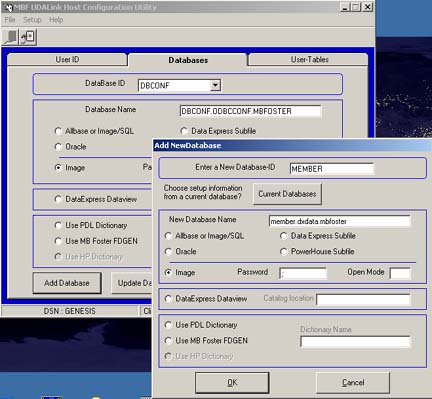Confirm the new database with OK
The image size is (432, 399).
coord(232,383)
